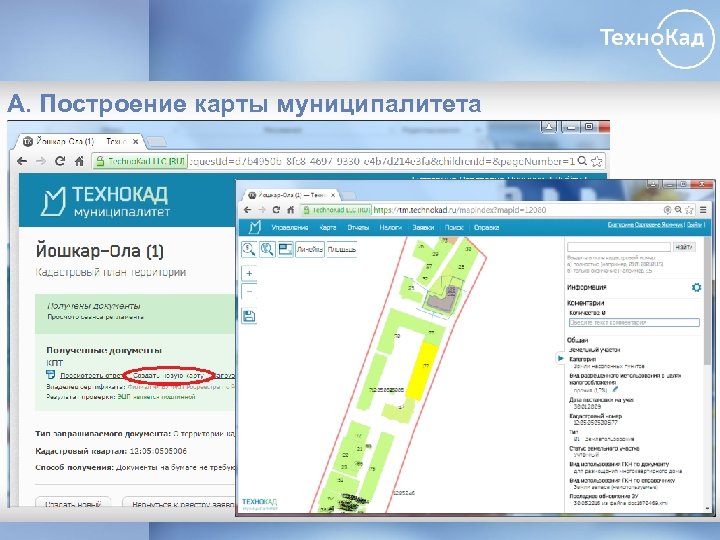The width and height of the screenshot is (720, 540).
Task: Open Информация settings gear icon
Action: 697,287
